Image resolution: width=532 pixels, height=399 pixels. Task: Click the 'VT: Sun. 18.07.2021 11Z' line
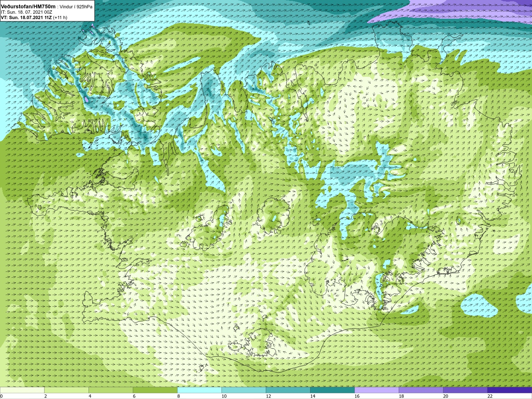26,17
